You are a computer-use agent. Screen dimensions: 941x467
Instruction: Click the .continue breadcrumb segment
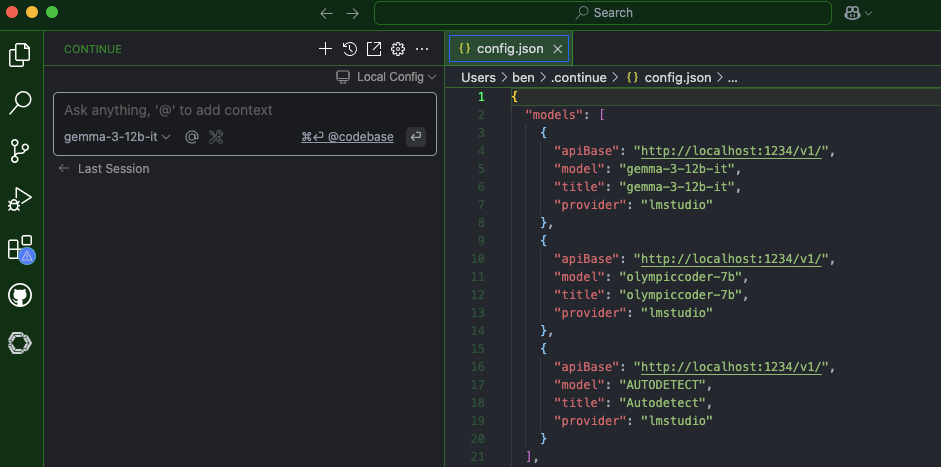pos(580,77)
